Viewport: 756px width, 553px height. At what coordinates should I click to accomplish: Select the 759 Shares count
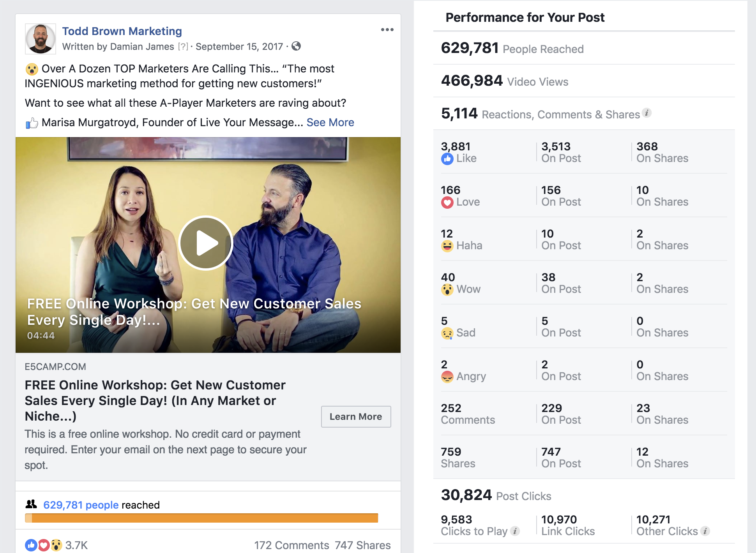(451, 452)
